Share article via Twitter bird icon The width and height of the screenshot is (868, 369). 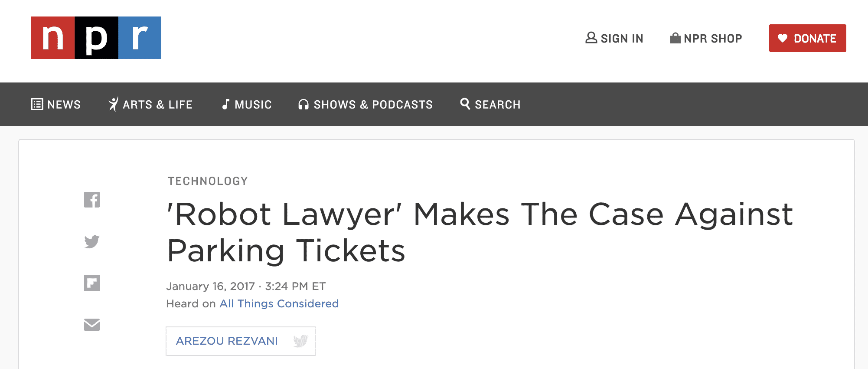pos(92,241)
